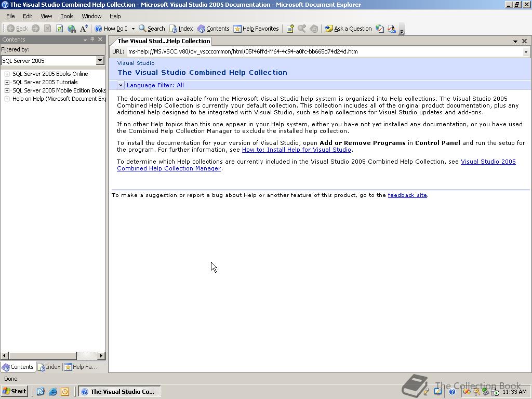Click the Send Feedback icon
532x399 pixels.
pos(392,29)
